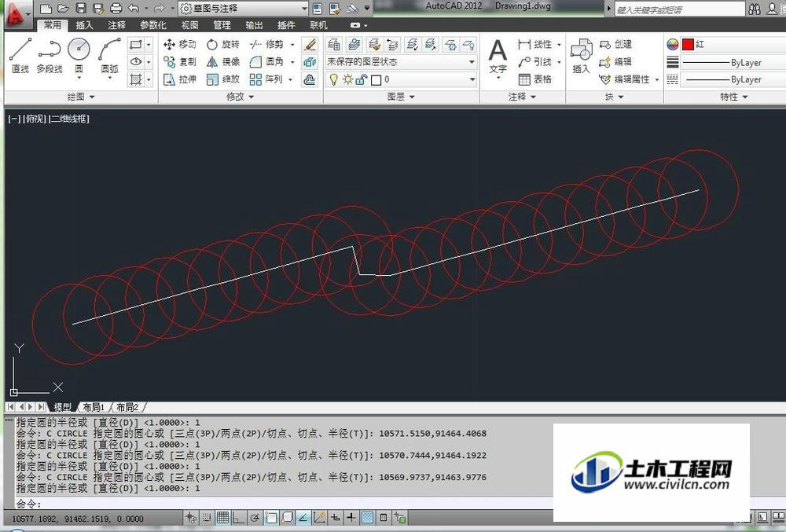The width and height of the screenshot is (786, 532).
Task: Expand the 块 (Block) panel
Action: click(x=614, y=97)
